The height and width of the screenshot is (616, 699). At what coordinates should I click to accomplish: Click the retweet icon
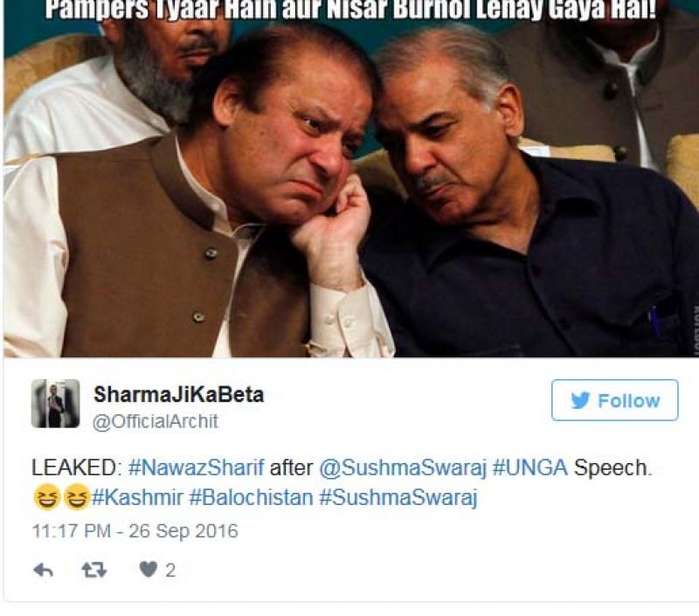coord(94,570)
